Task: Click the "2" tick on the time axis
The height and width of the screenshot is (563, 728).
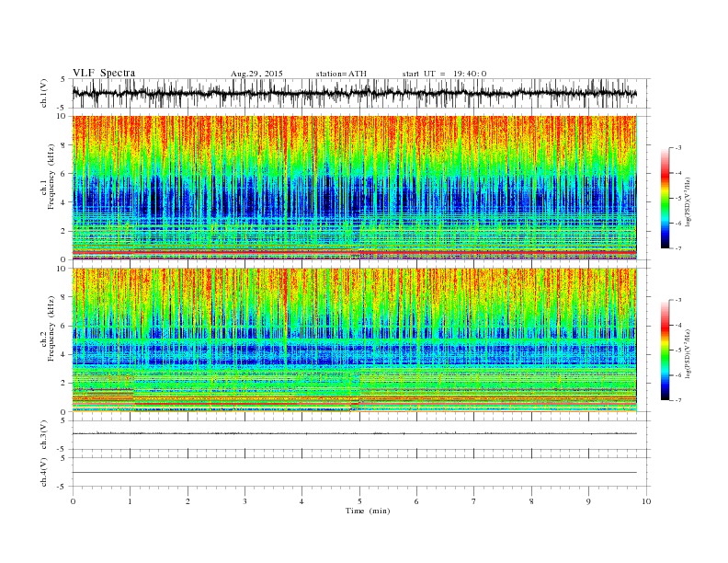Action: pyautogui.click(x=188, y=501)
